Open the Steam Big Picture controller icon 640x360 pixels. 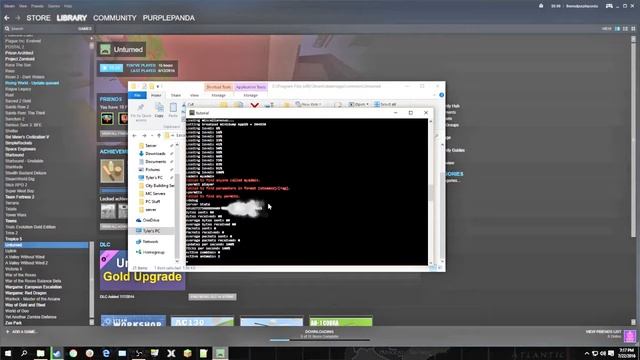pos(609,6)
